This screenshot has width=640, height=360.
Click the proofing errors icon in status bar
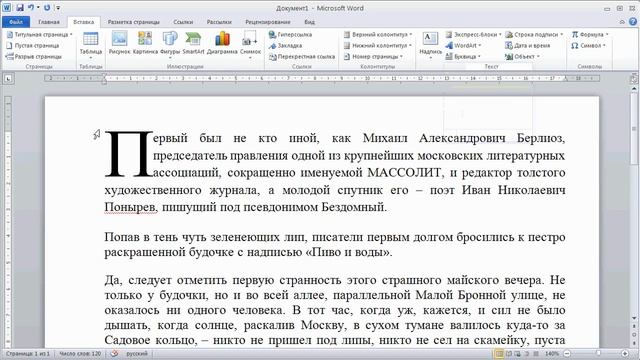[115, 354]
